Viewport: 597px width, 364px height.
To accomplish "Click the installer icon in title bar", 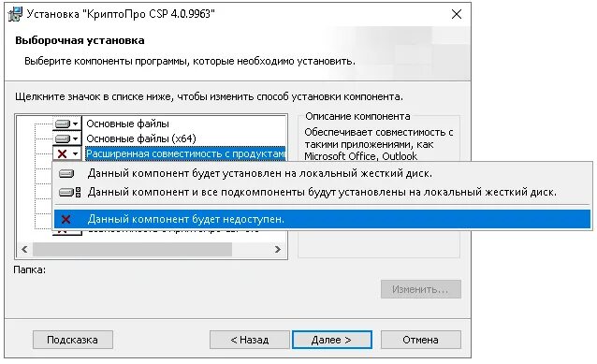I will [x=15, y=14].
